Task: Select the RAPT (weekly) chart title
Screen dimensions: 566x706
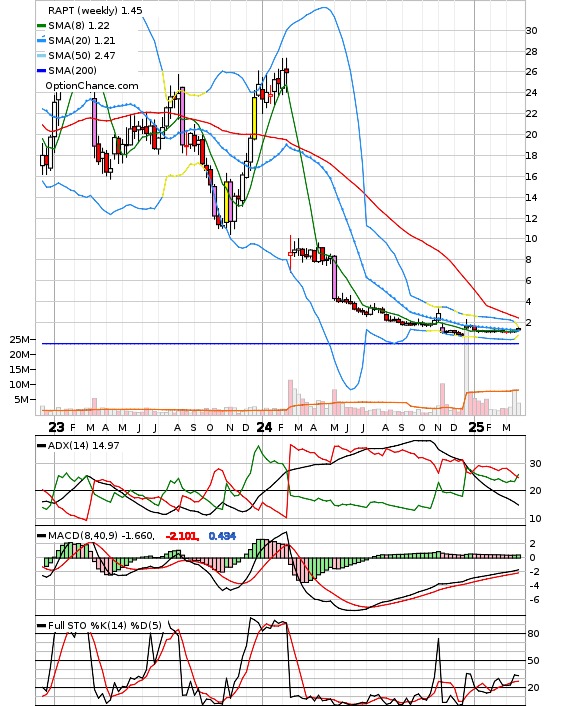Action: tap(84, 10)
